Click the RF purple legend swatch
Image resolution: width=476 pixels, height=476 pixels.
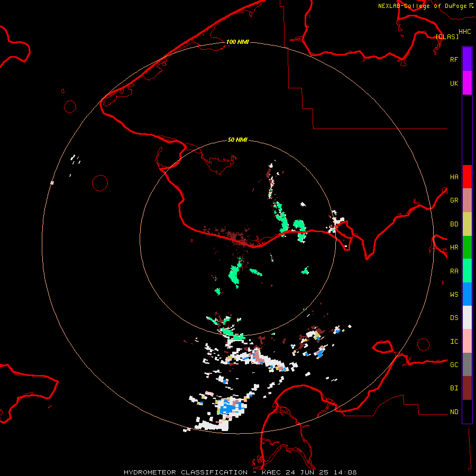coord(467,59)
